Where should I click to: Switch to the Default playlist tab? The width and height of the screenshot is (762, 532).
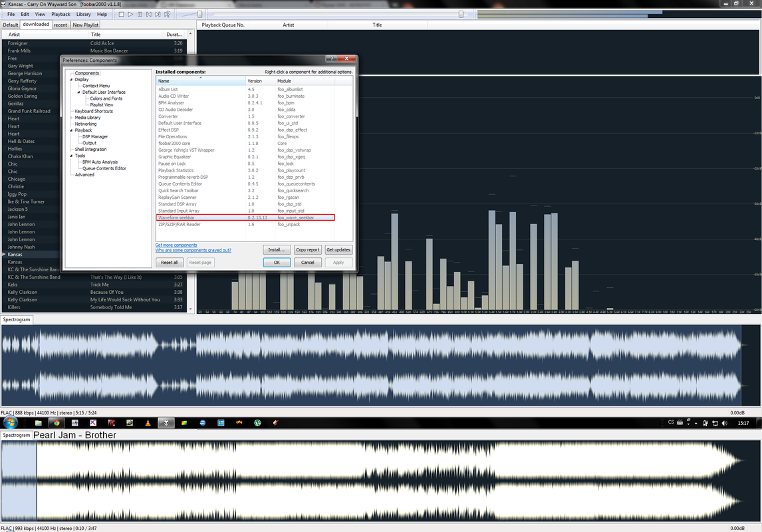click(10, 25)
